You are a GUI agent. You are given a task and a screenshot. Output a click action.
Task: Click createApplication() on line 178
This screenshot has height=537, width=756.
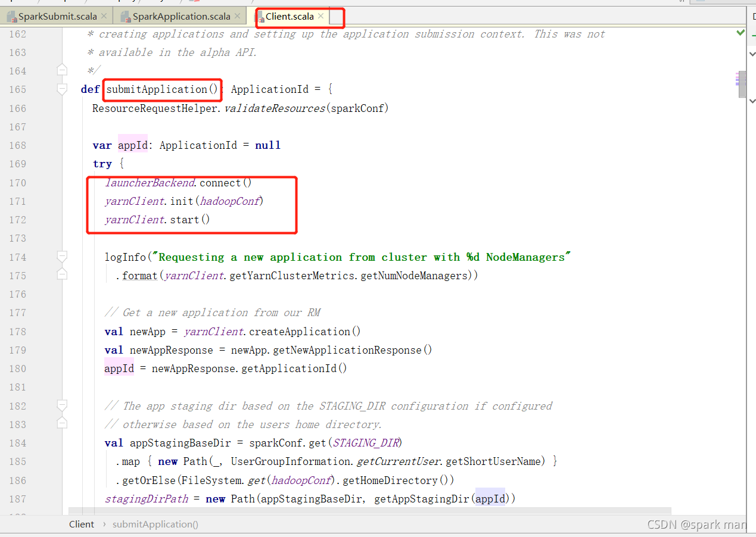304,332
